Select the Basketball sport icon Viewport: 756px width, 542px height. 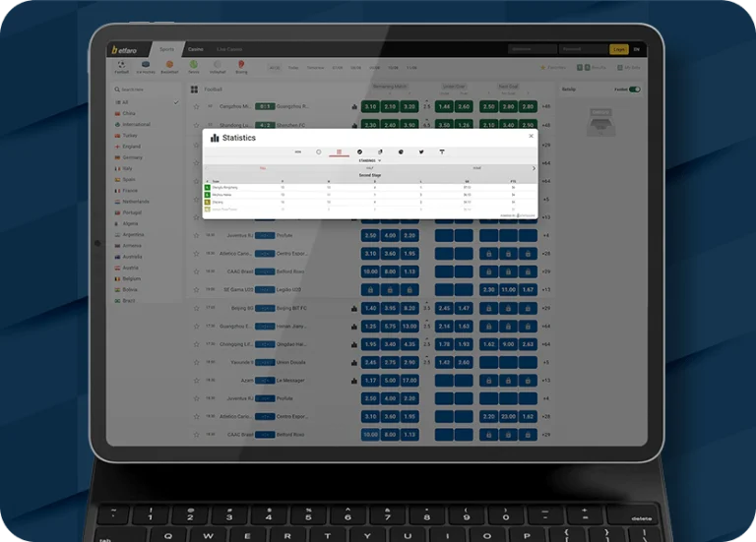pyautogui.click(x=169, y=67)
